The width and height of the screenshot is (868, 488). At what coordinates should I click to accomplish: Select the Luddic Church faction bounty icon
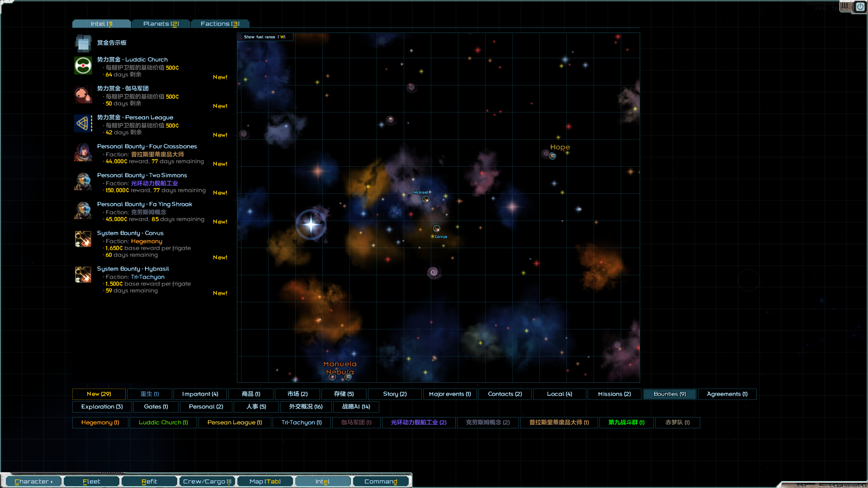point(83,66)
